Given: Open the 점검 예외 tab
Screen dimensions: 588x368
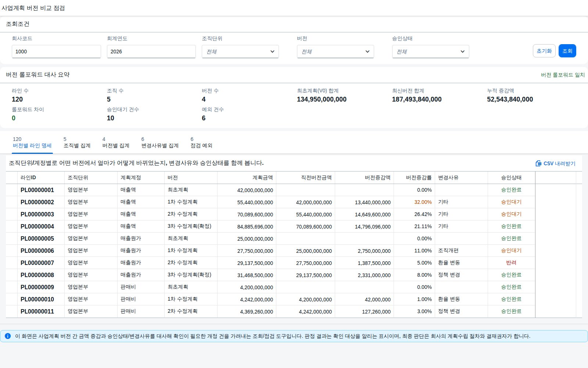Looking at the screenshot, I should [201, 142].
